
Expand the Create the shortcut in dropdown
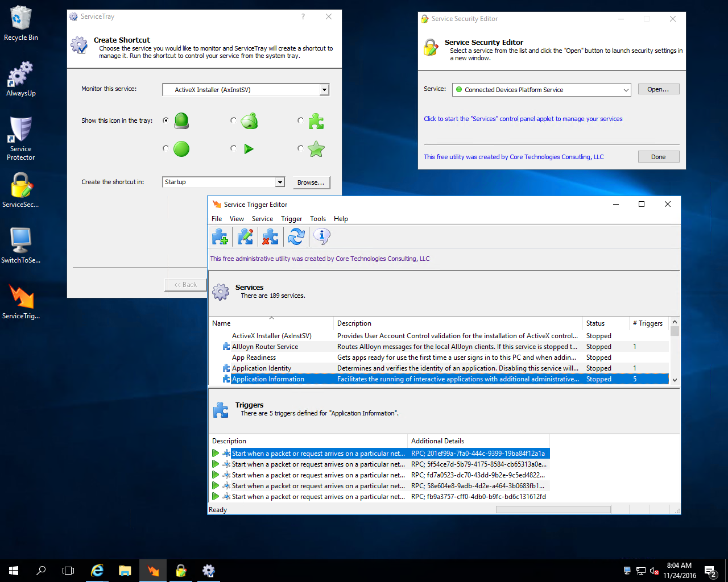(280, 182)
